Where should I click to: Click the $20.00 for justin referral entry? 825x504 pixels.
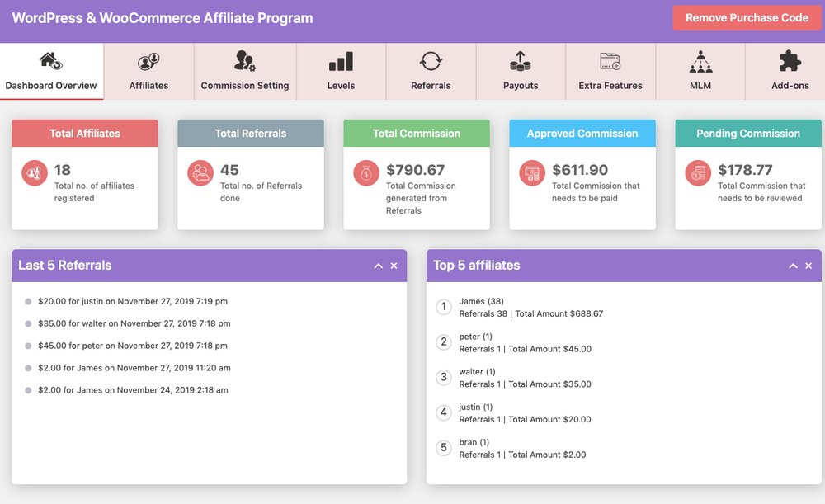click(x=133, y=301)
